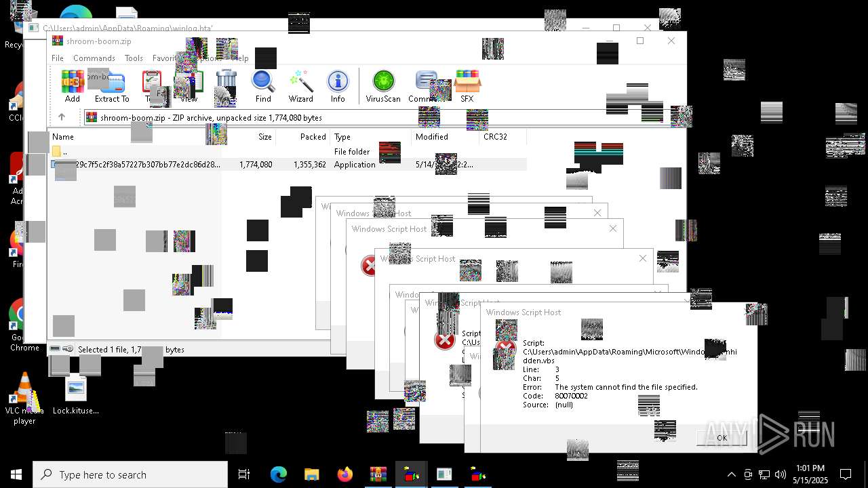Launch the Wizard tool

point(300,86)
